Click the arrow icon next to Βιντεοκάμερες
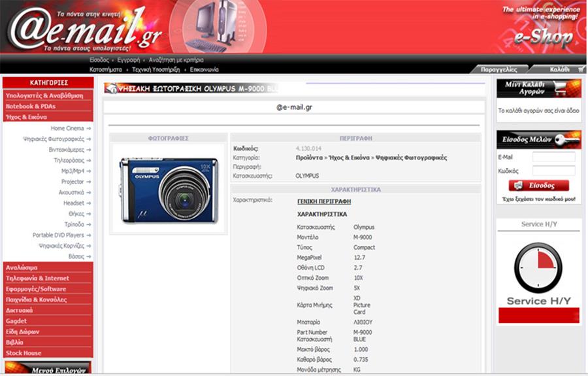This screenshot has width=588, height=376. (88, 150)
